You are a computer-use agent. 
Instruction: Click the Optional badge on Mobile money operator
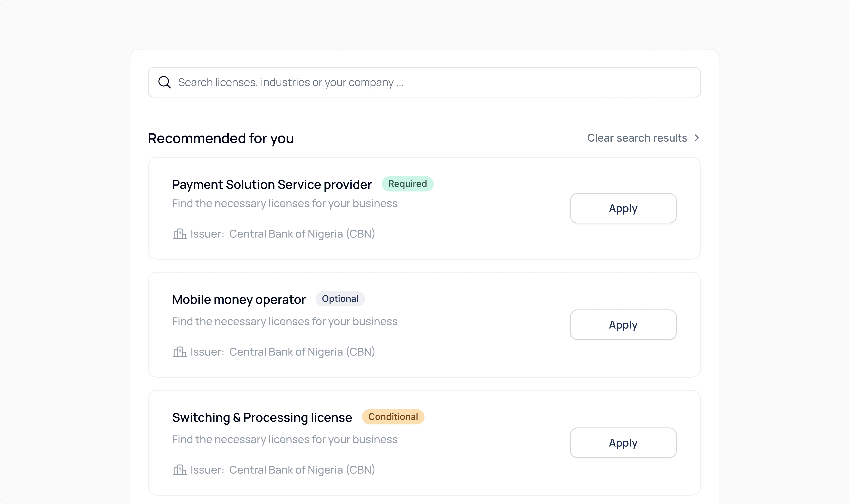coord(340,299)
